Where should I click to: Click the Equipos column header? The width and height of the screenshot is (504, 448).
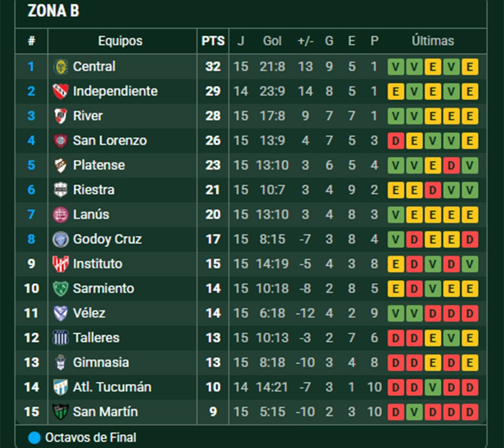pos(120,41)
